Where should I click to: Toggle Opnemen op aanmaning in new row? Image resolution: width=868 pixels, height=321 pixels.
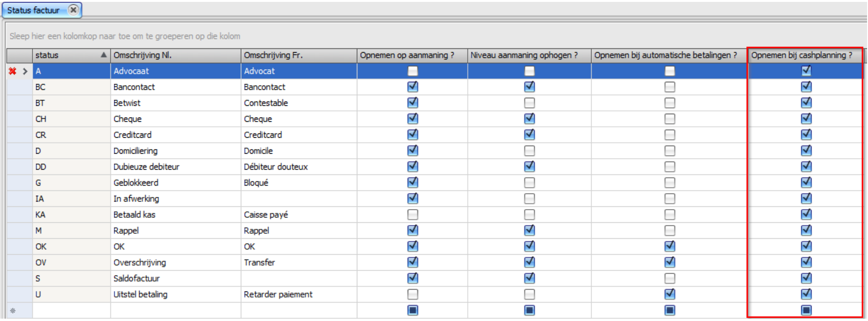(x=412, y=310)
